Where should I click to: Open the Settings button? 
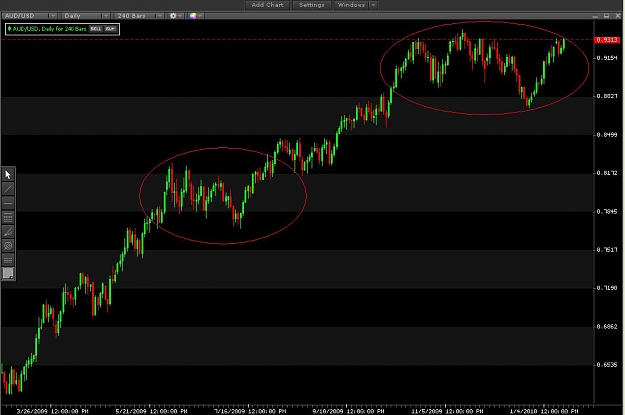(x=312, y=5)
